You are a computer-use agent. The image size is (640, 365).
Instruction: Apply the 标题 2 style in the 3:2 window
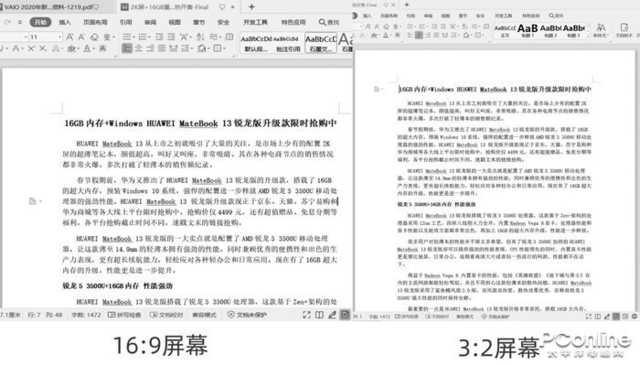pyautogui.click(x=551, y=31)
